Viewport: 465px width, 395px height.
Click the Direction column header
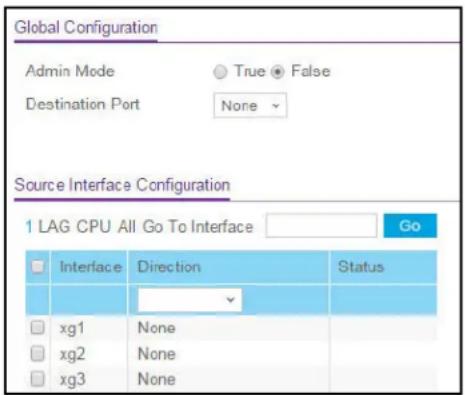coord(169,267)
